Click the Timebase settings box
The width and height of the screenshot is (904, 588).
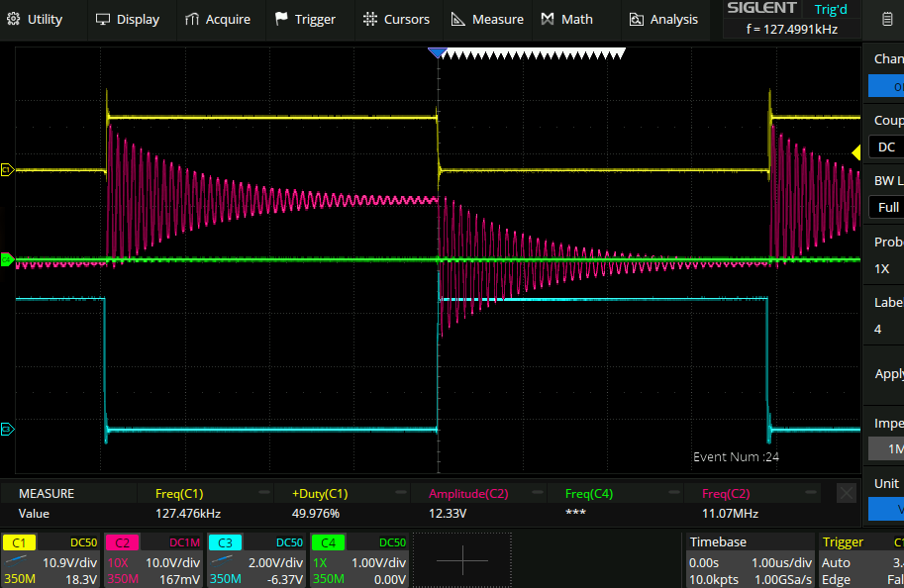click(x=749, y=560)
